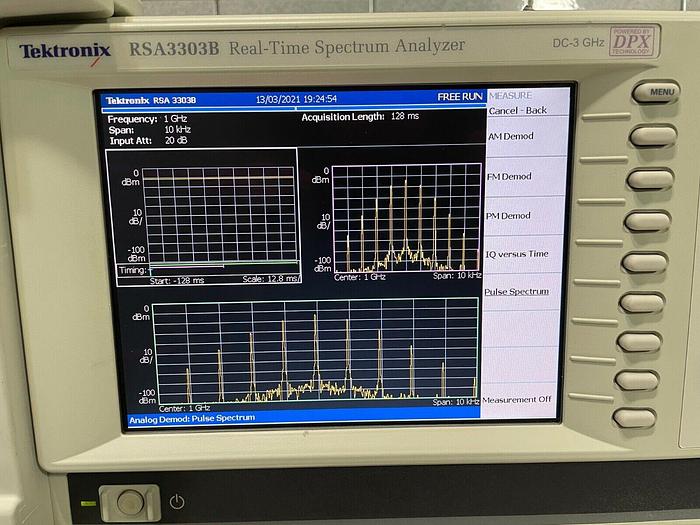
Task: Click the FREE RUN status indicator
Action: click(460, 97)
